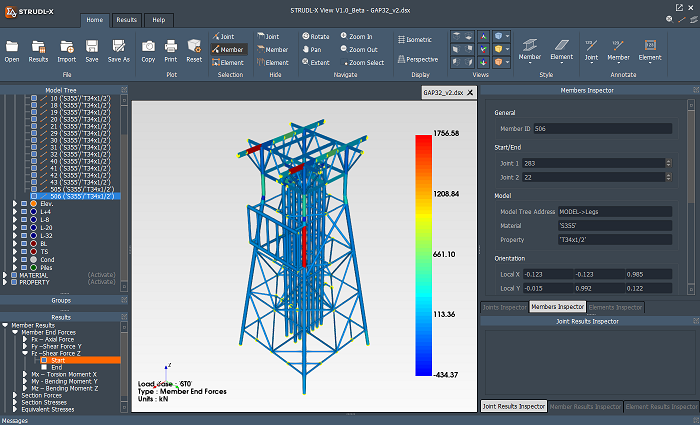
Task: Click Zoom Out in Navigate group
Action: point(359,50)
